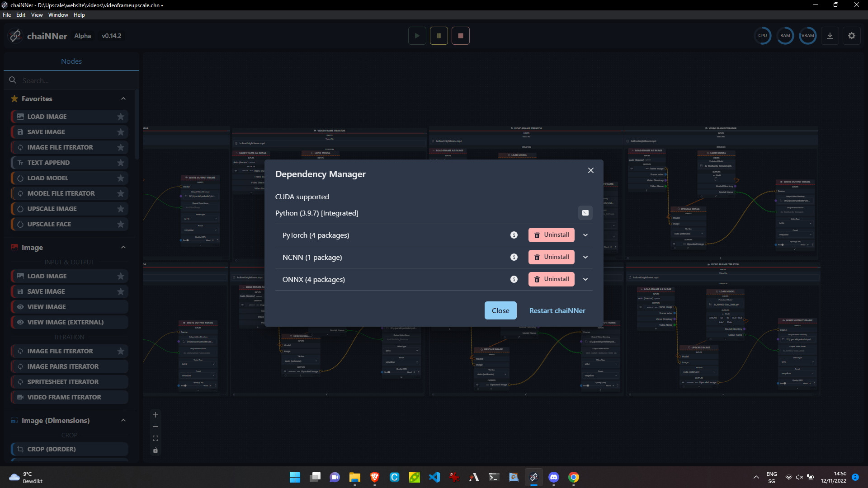Open the RAM usage indicator

pos(785,36)
